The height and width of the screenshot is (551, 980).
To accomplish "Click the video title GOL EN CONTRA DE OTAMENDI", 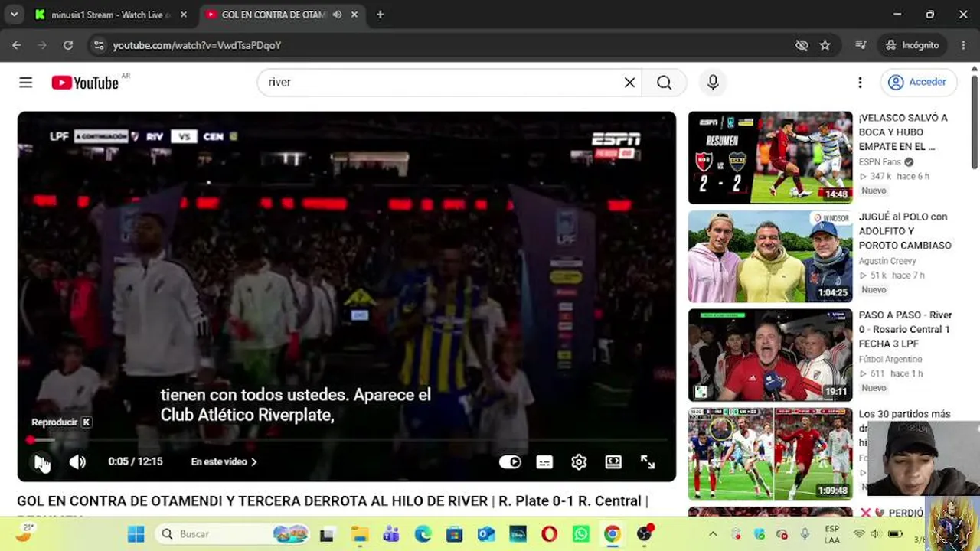I will click(x=332, y=501).
